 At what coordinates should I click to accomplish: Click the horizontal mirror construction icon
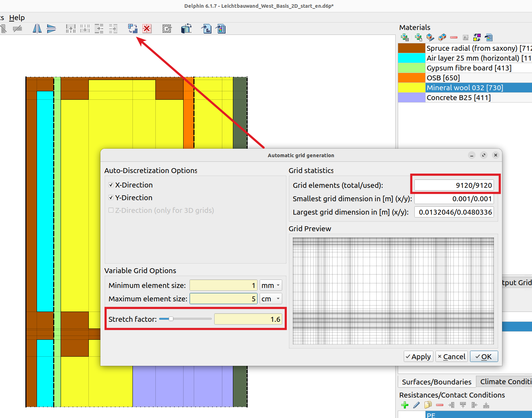pos(37,29)
